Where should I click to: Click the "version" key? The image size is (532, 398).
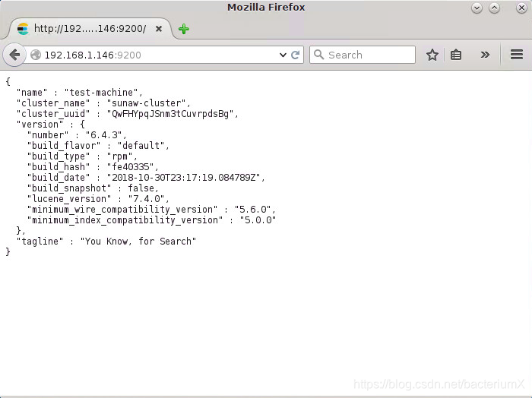[40, 125]
